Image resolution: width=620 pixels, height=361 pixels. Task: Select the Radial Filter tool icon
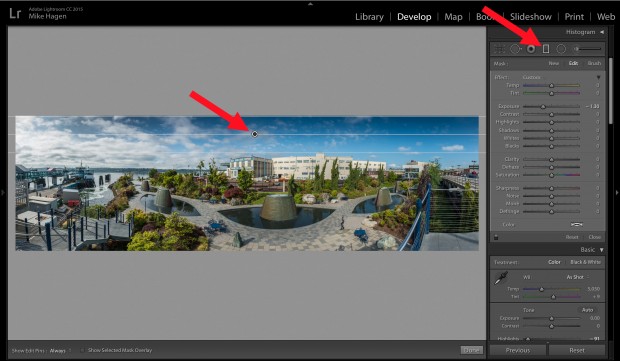click(x=561, y=49)
